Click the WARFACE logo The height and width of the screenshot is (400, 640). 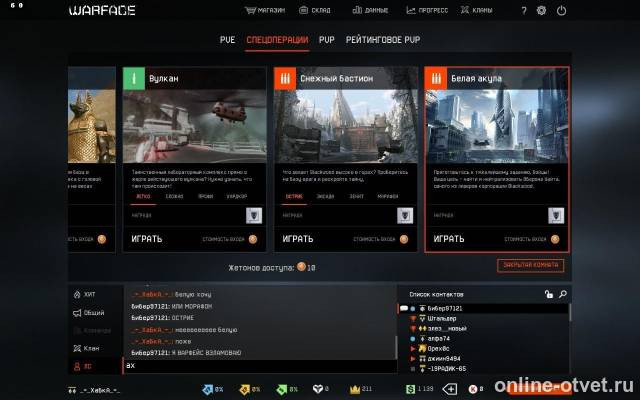pyautogui.click(x=102, y=10)
